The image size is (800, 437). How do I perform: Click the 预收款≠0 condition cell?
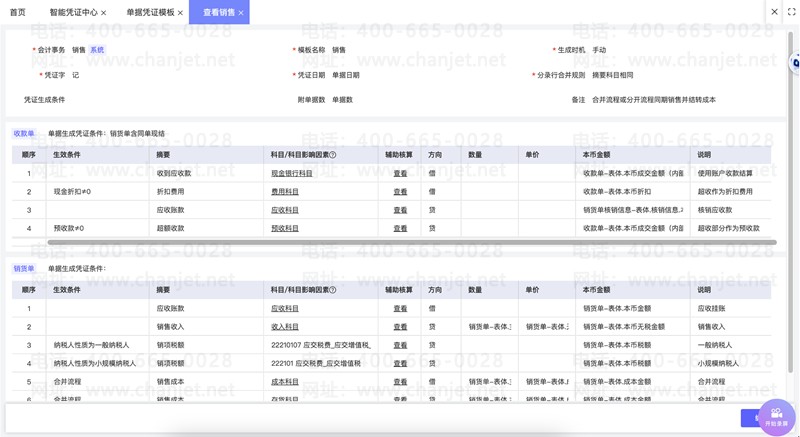pyautogui.click(x=68, y=228)
